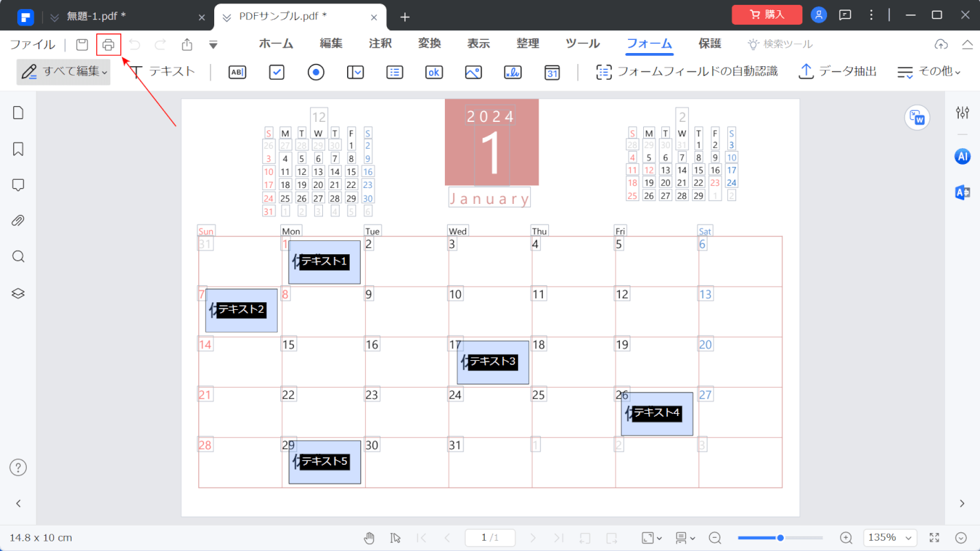The image size is (980, 551).
Task: Collapse the ribbon with the up chevron
Action: (x=967, y=45)
